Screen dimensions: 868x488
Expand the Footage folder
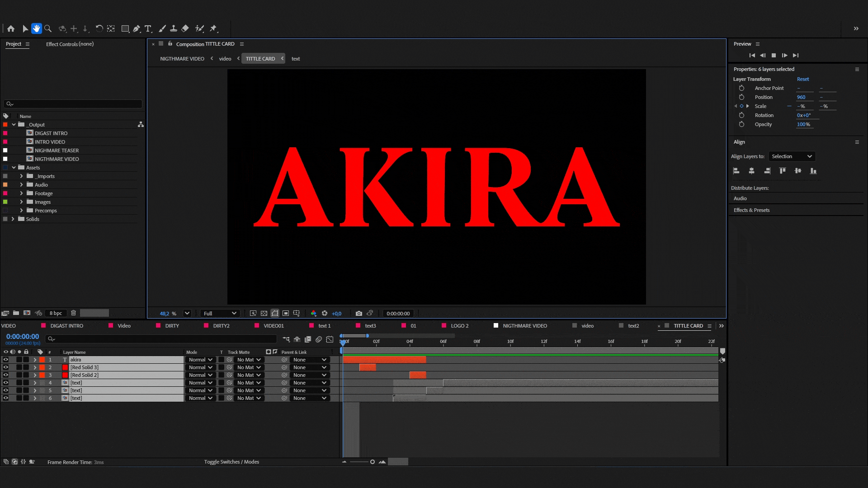point(21,193)
